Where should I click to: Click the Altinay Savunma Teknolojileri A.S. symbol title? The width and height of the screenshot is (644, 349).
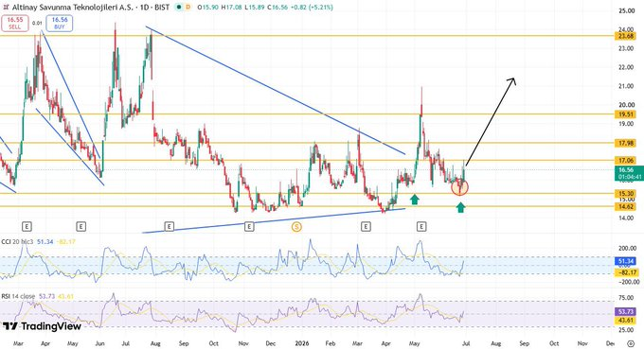click(x=73, y=8)
